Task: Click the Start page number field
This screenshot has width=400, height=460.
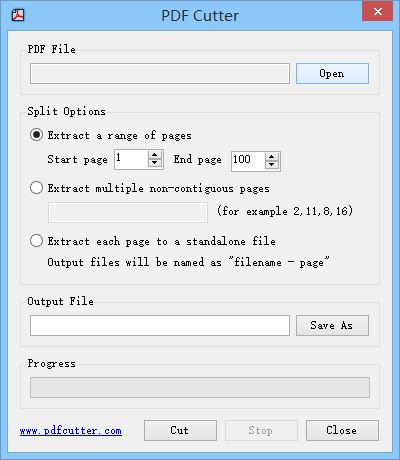Action: [131, 159]
